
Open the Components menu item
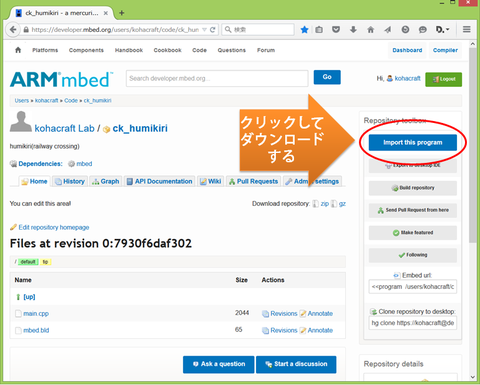86,50
